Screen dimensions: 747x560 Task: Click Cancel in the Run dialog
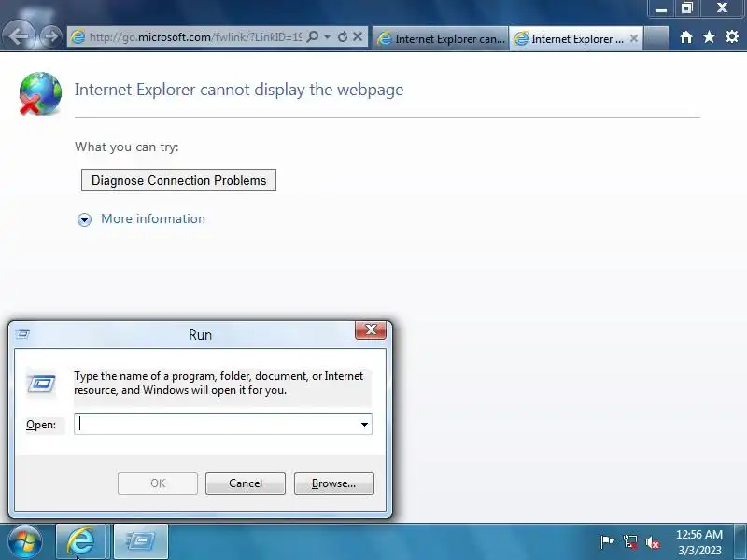pyautogui.click(x=246, y=483)
